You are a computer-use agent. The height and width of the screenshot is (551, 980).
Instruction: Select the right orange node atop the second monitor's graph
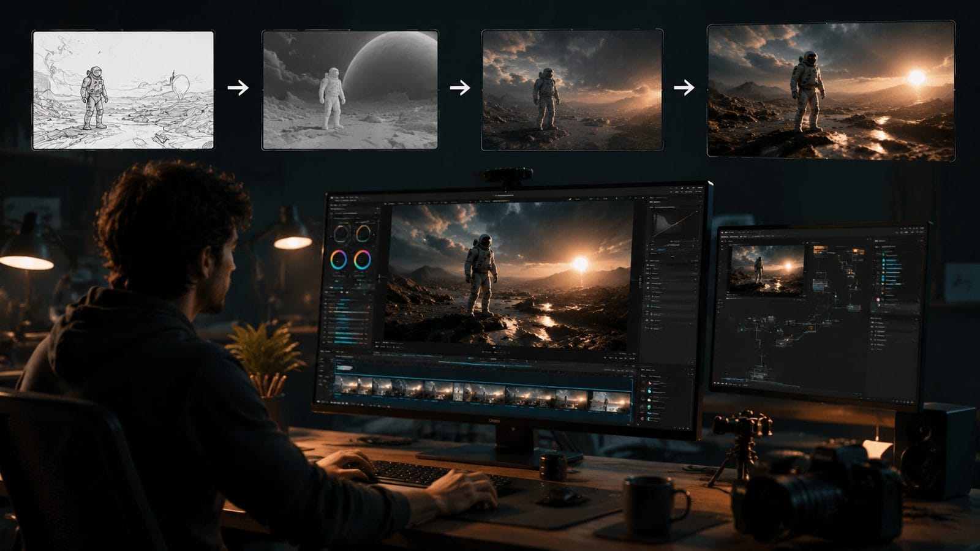pos(858,252)
